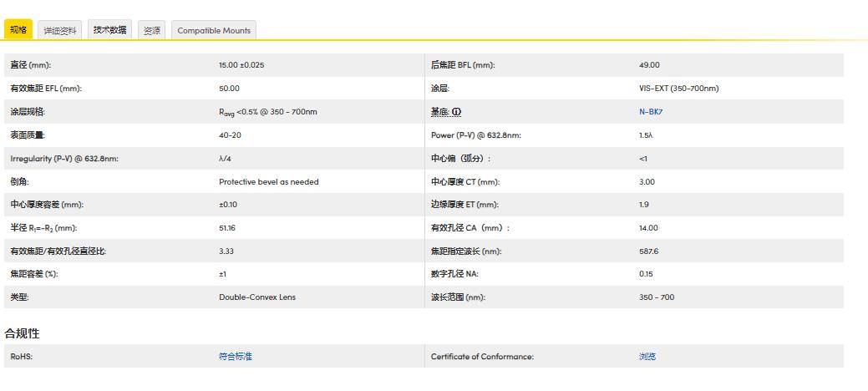Click the surface quality value 40-20
The image size is (868, 391).
pos(230,135)
